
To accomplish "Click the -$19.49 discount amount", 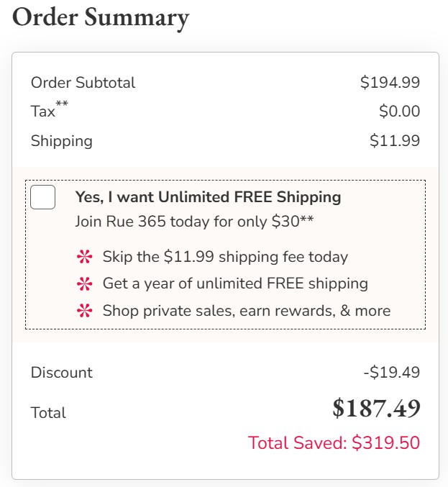I will (391, 373).
